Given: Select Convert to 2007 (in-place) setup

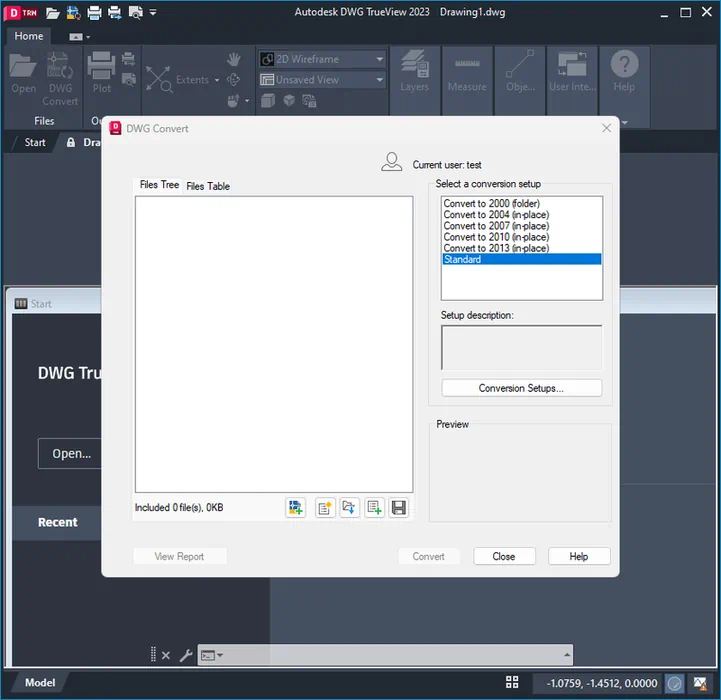Looking at the screenshot, I should coord(521,226).
